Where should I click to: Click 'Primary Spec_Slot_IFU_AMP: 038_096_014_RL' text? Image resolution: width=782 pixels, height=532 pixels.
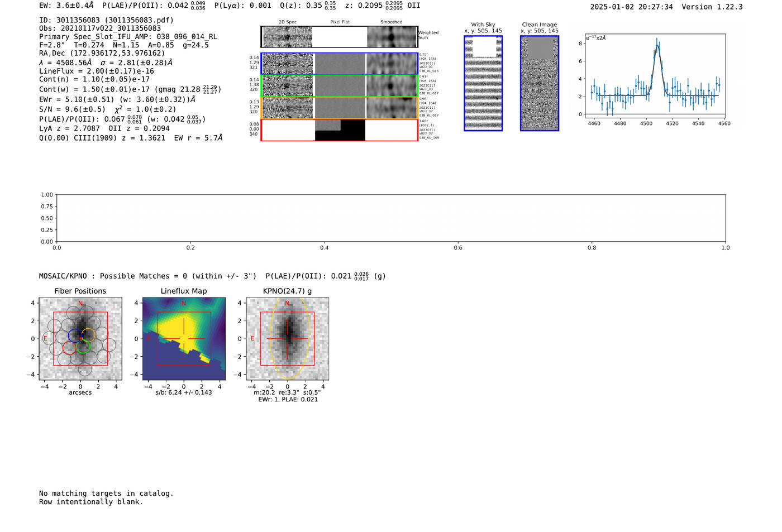128,37
